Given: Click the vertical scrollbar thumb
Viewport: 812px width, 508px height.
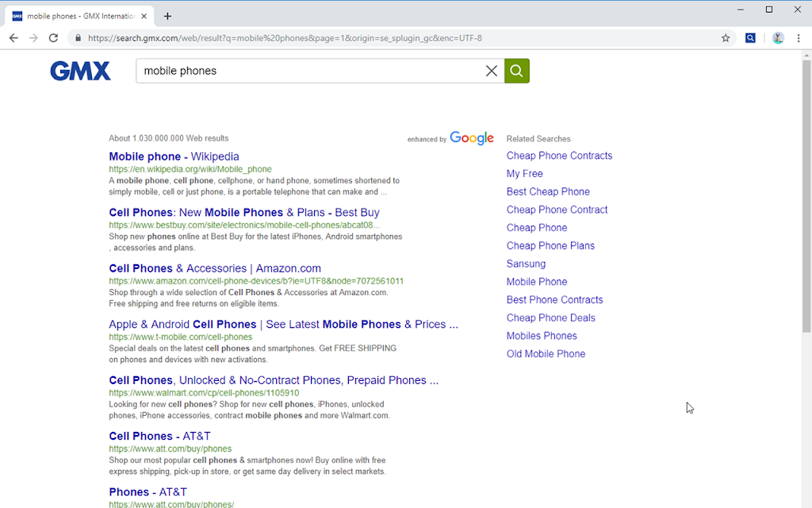Looking at the screenshot, I should pos(806,196).
